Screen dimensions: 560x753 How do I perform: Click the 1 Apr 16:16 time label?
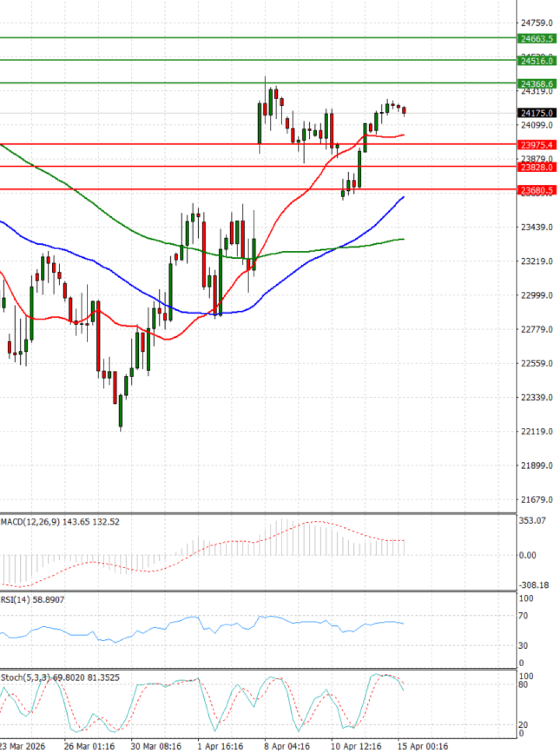[x=220, y=746]
